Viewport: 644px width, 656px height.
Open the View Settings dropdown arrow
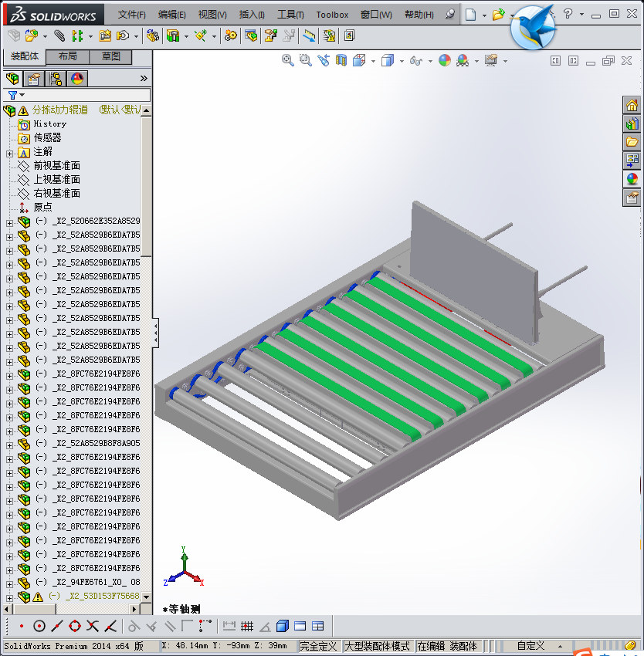[505, 62]
